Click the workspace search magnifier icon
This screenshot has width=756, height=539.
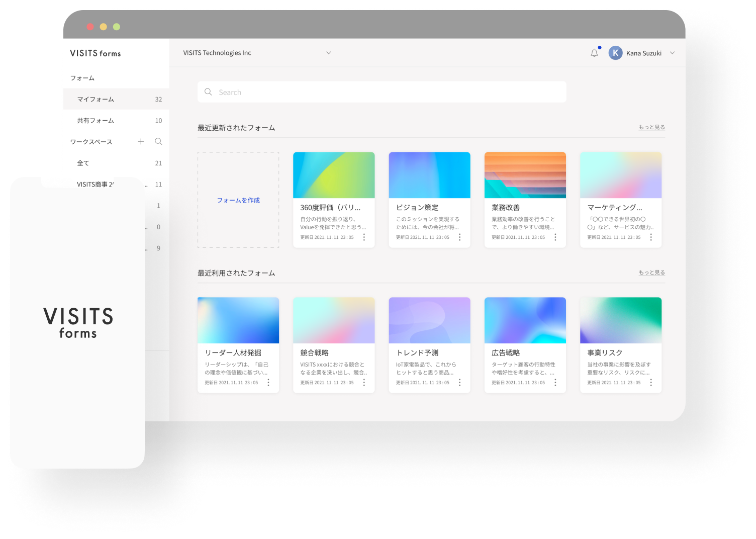tap(158, 142)
